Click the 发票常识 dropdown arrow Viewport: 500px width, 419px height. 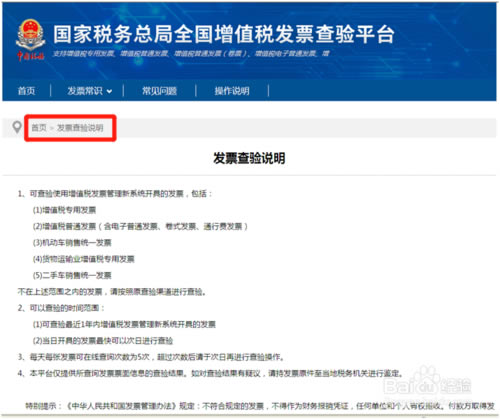[x=109, y=91]
